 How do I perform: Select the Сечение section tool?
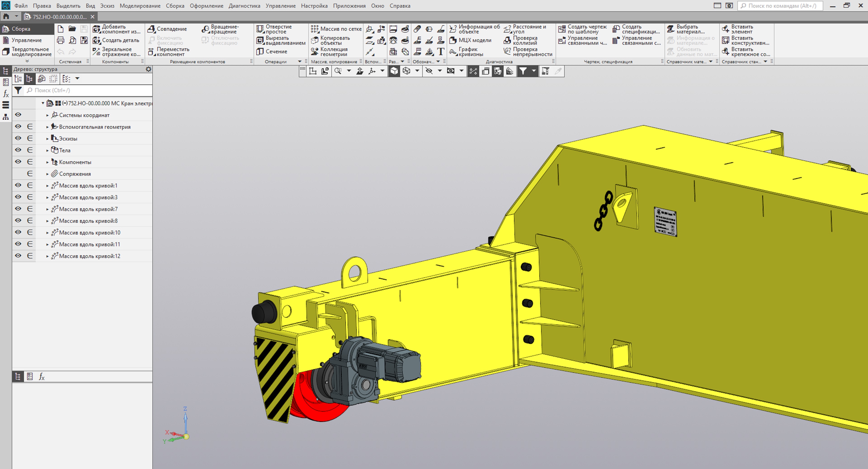[260, 52]
